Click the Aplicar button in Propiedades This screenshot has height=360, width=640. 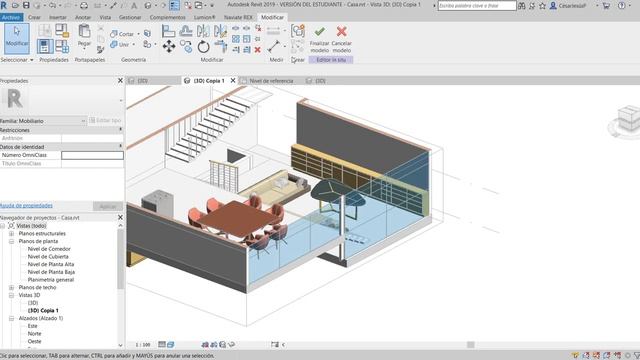click(x=108, y=207)
